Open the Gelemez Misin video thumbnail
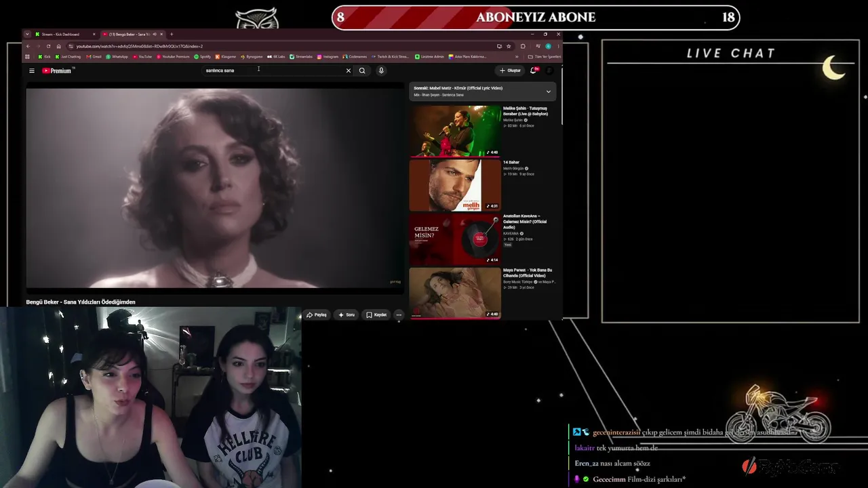The width and height of the screenshot is (868, 488). click(455, 239)
